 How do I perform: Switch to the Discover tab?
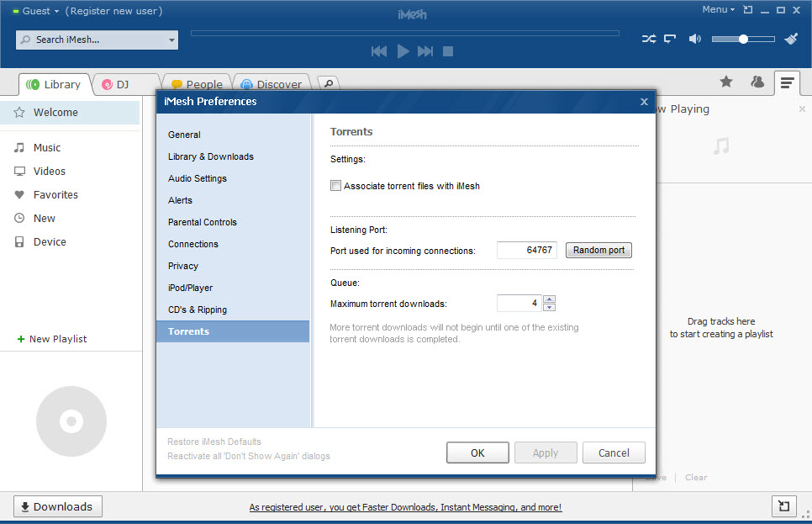tap(272, 84)
